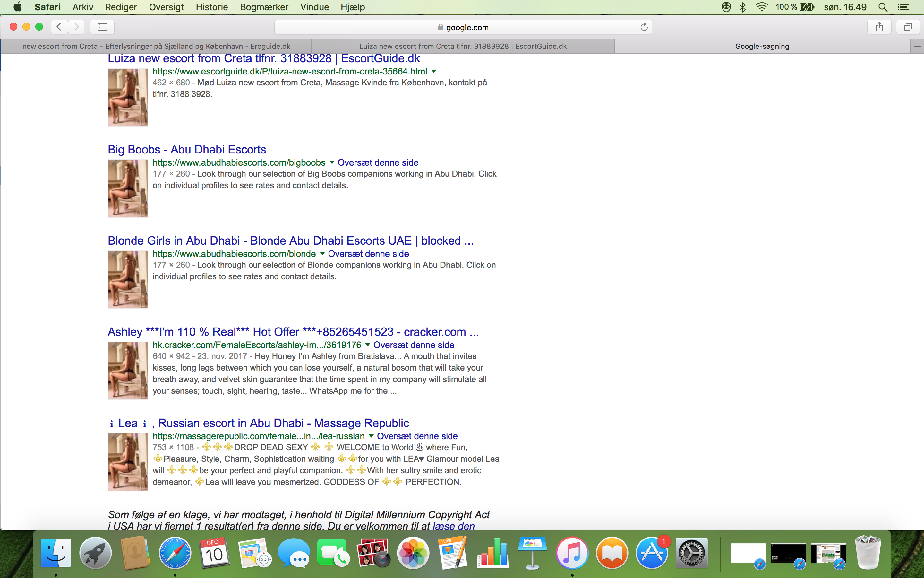Open 'Blonde Girls in Abu Dhabi' result
The image size is (924, 578).
[291, 241]
